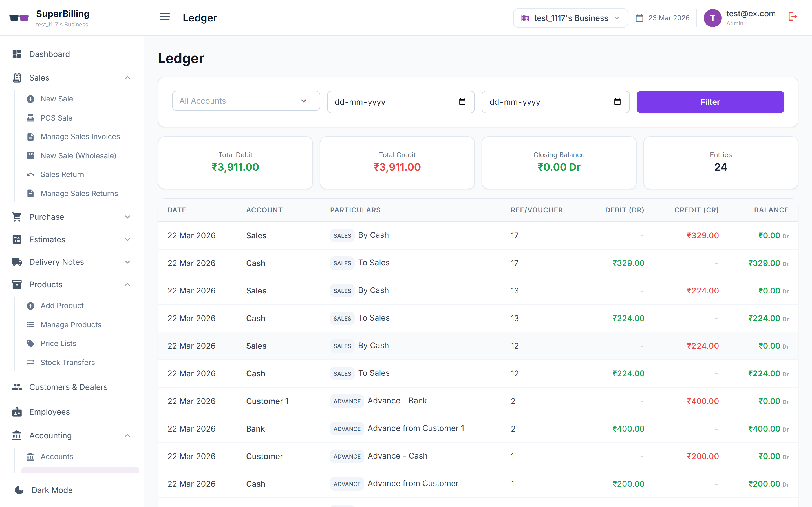Open Manage Sales Invoices
This screenshot has height=507, width=812.
tap(80, 137)
